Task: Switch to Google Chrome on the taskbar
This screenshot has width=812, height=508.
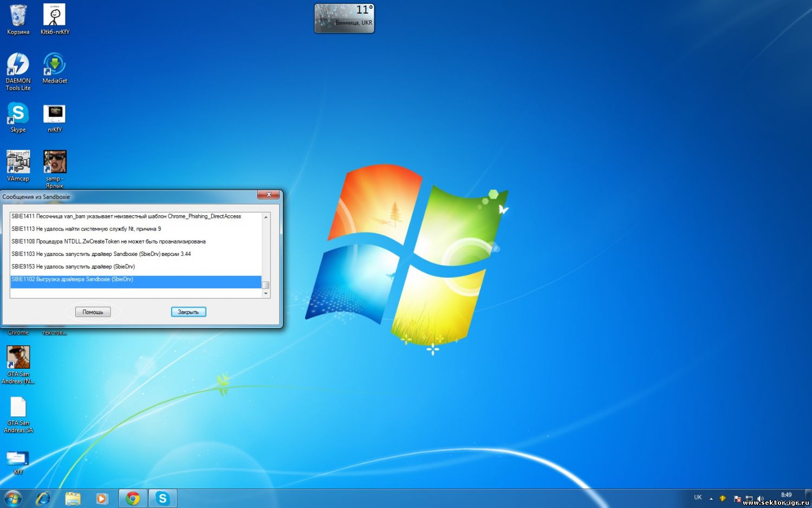Action: click(x=133, y=498)
